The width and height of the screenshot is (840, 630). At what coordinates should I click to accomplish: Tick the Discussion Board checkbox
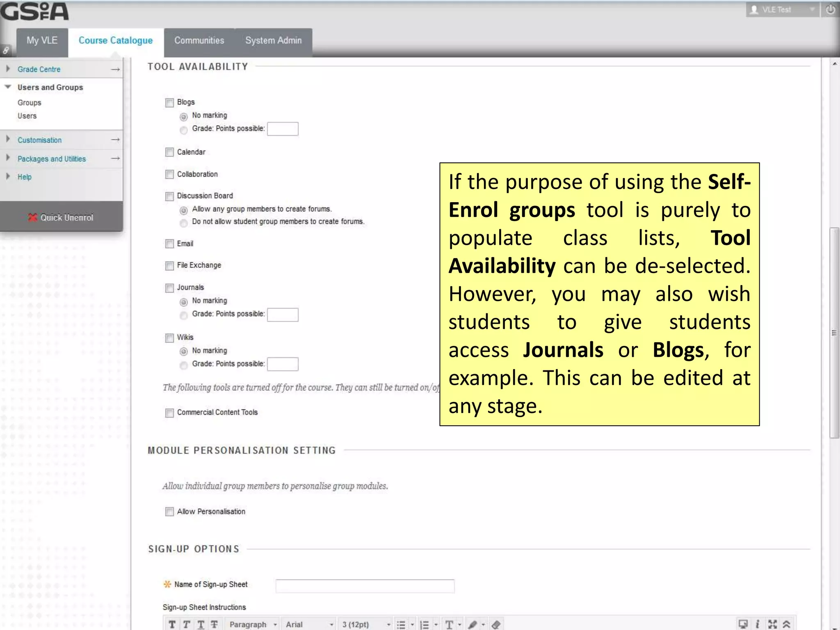(169, 196)
